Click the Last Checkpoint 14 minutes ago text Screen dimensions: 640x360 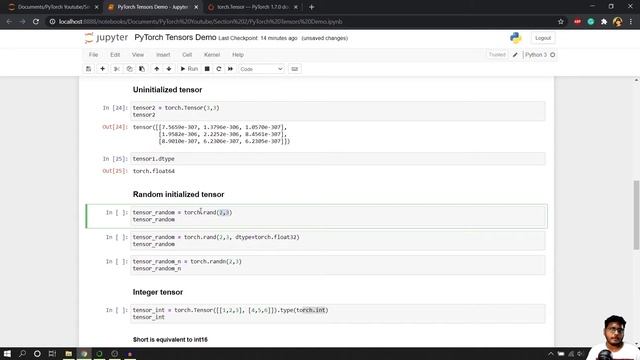tap(258, 38)
